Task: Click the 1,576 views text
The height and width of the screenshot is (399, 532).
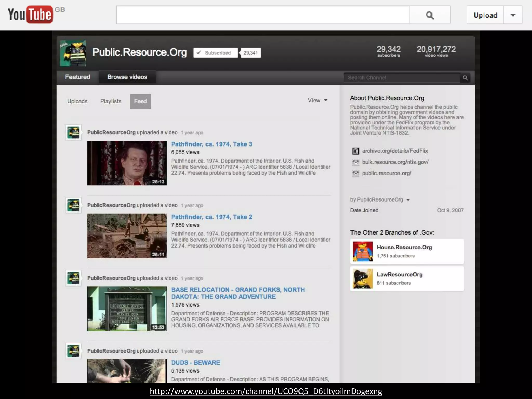Action: click(x=185, y=305)
